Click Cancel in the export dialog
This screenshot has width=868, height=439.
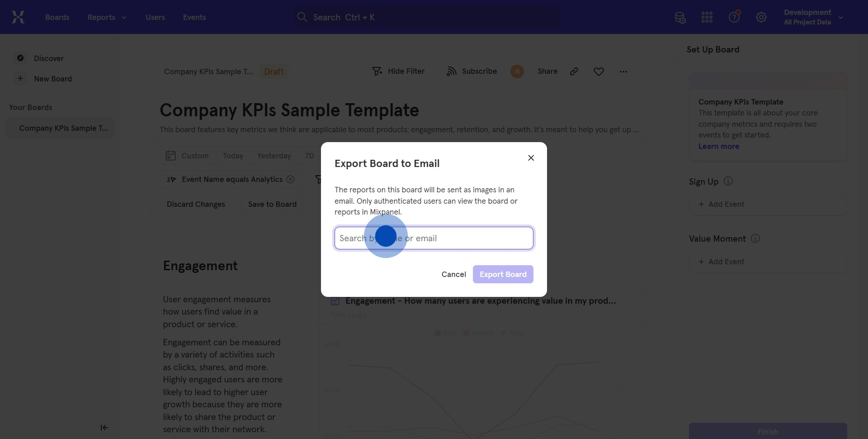454,274
